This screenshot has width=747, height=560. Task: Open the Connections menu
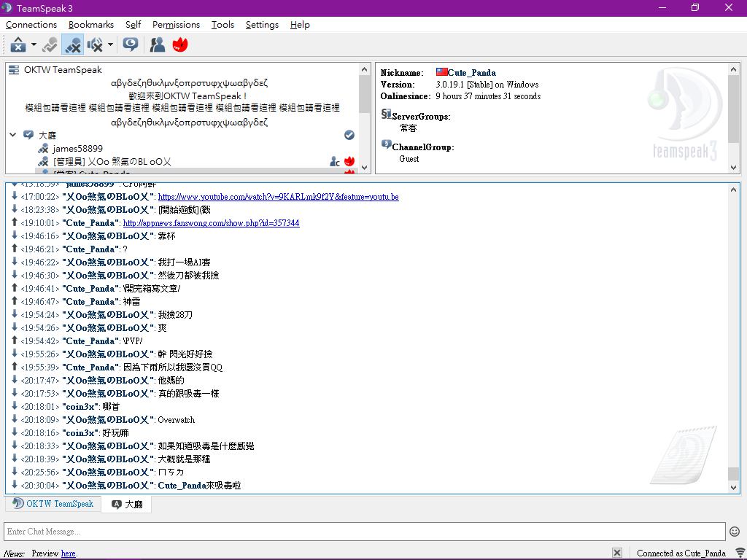[x=31, y=25]
